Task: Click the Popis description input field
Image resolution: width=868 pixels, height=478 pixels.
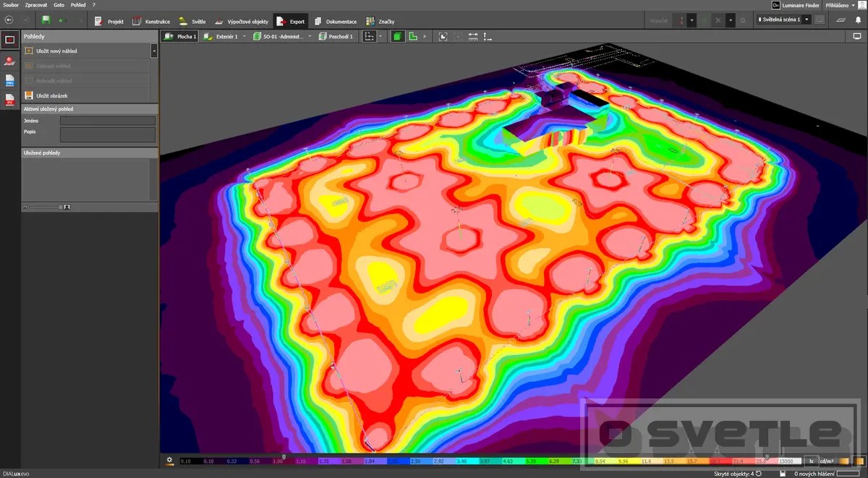Action: pos(108,135)
